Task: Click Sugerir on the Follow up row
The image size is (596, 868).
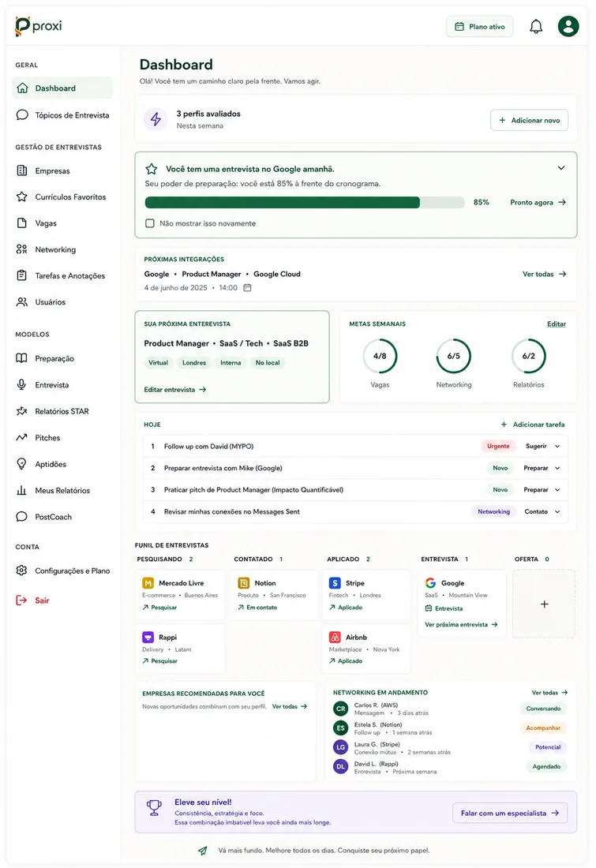Action: (536, 446)
